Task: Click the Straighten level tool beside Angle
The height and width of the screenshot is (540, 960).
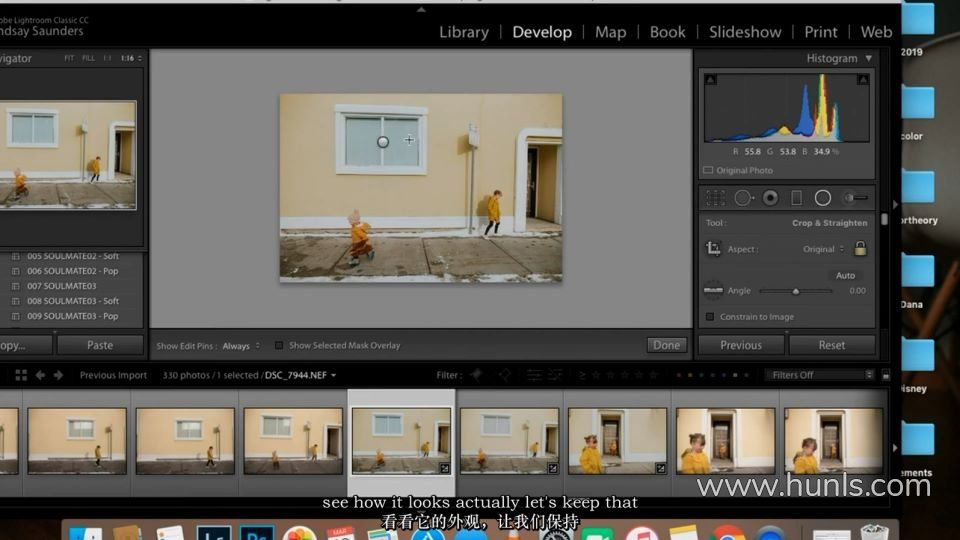Action: (713, 290)
